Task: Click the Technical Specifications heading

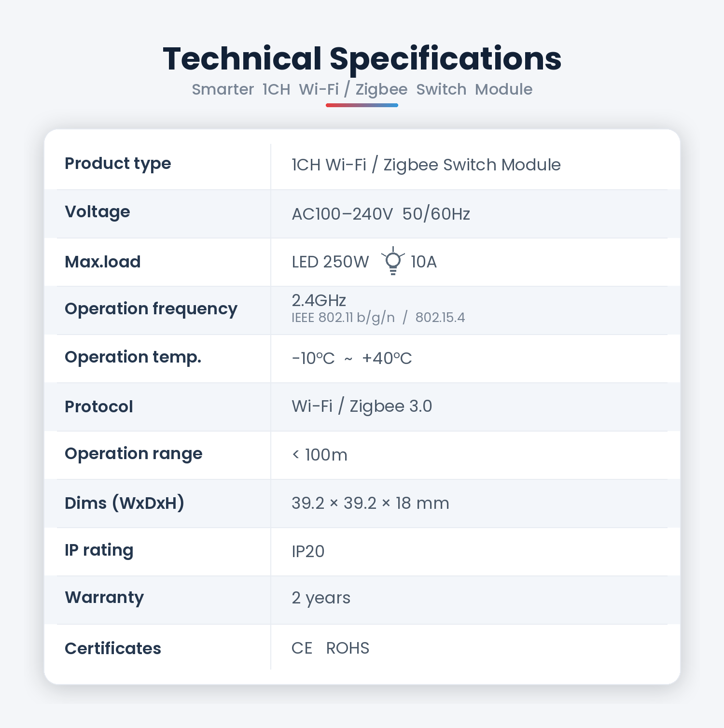Action: pos(362,59)
